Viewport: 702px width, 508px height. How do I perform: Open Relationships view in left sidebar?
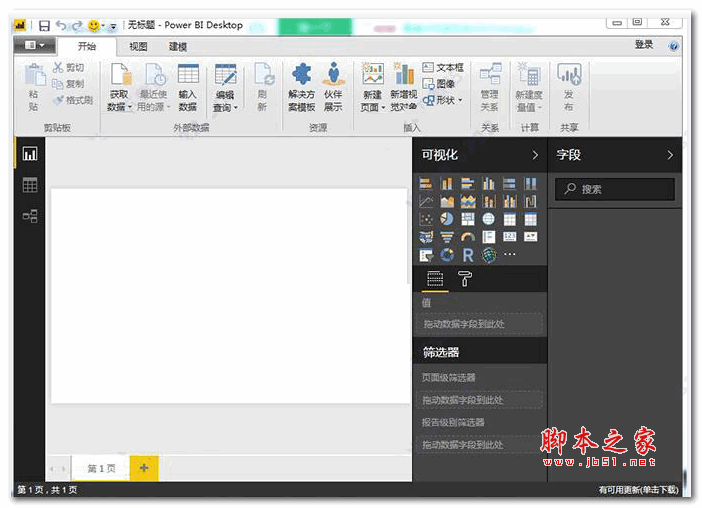point(30,215)
